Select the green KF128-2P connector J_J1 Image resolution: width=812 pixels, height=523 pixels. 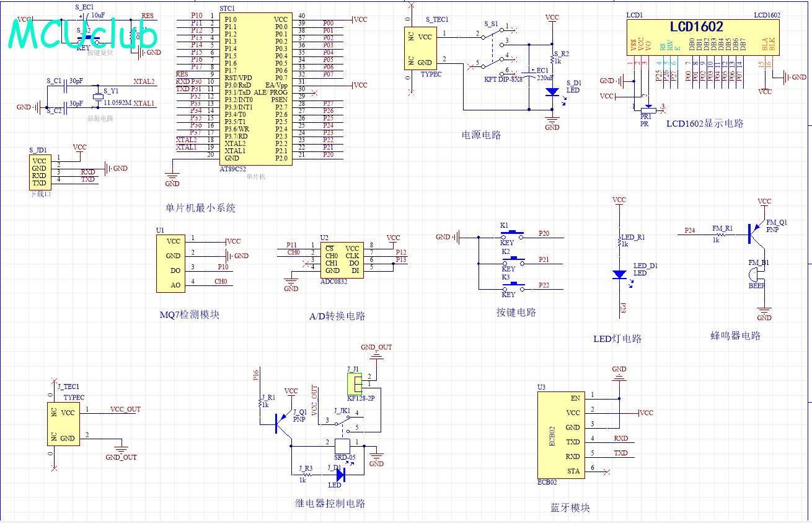coord(354,383)
